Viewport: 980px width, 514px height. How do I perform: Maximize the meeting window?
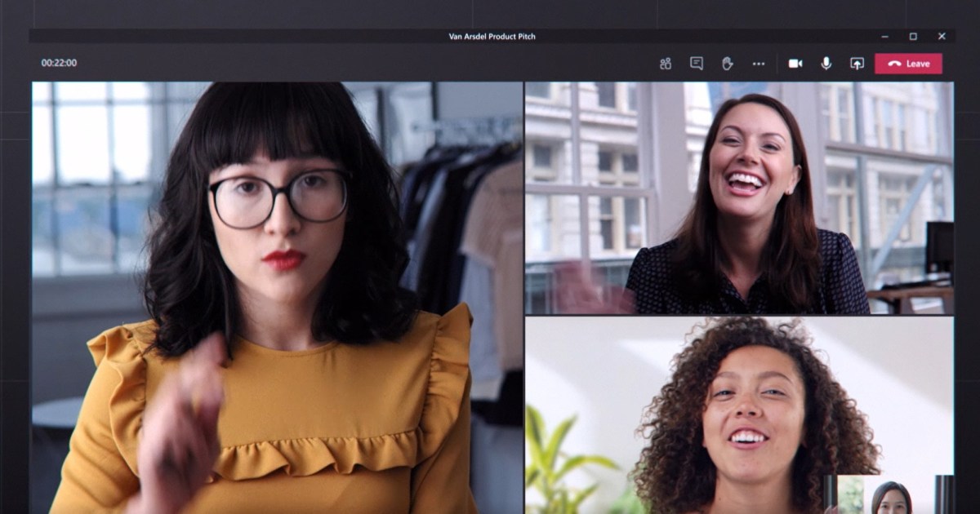coord(913,37)
